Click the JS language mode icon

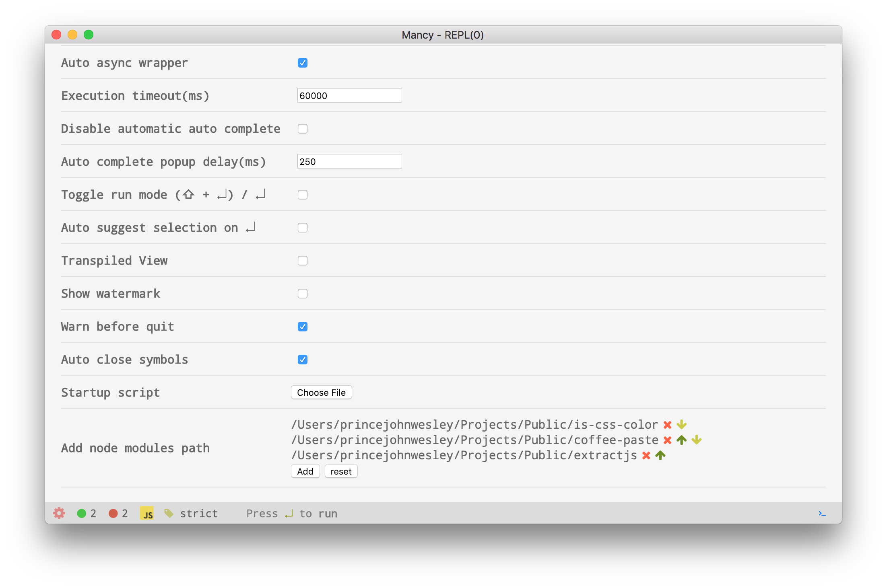(x=147, y=513)
